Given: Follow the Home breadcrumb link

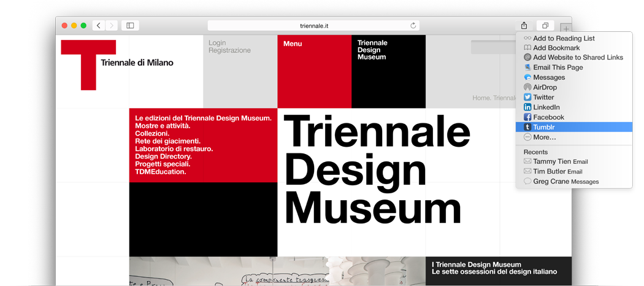Looking at the screenshot, I should [480, 98].
